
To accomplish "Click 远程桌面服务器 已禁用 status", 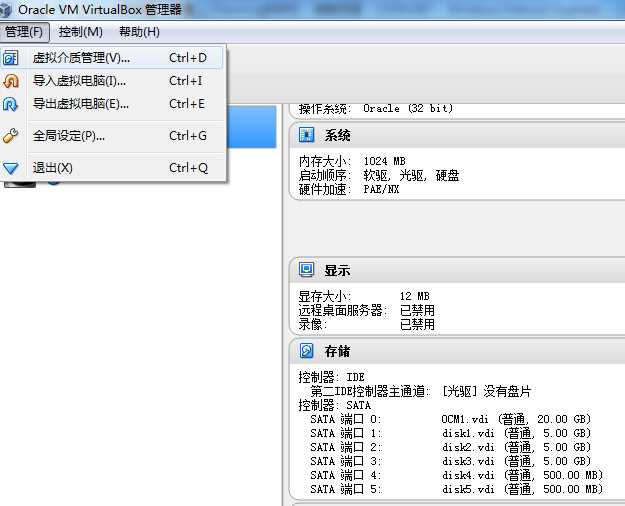I will click(x=417, y=310).
